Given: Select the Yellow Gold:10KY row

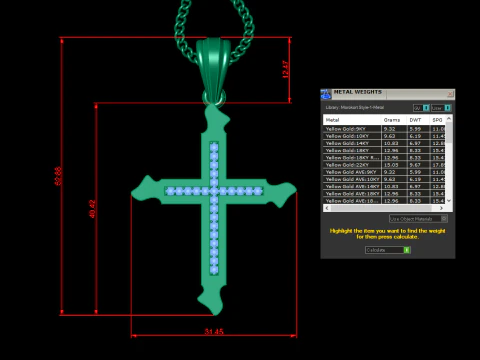Looking at the screenshot, I should pos(384,136).
